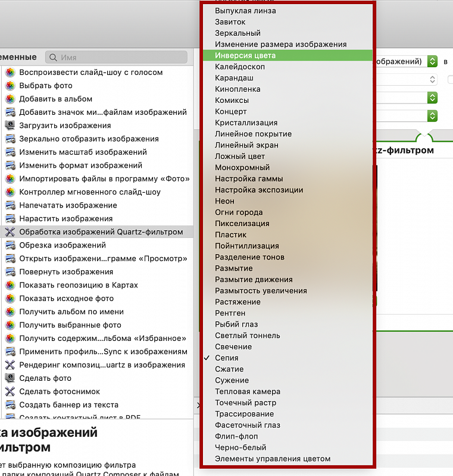Click the icon beside Обрезка изображений
Image resolution: width=453 pixels, height=476 pixels.
10,245
